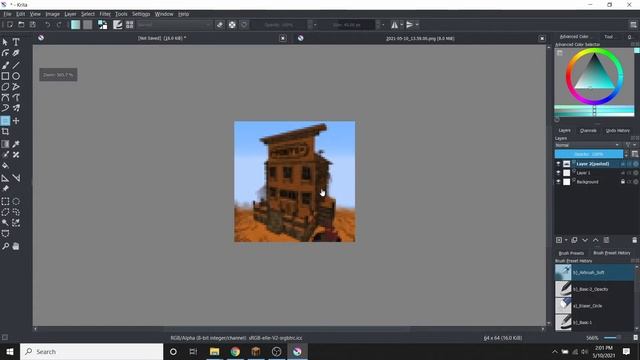Switch to the [Not Saved] document tab
This screenshot has height=360, width=640.
pyautogui.click(x=162, y=38)
